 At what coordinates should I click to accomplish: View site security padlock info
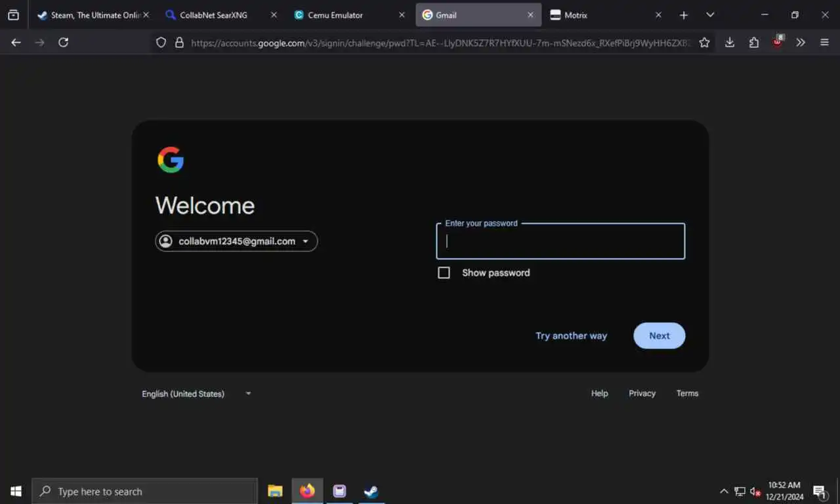click(x=179, y=43)
